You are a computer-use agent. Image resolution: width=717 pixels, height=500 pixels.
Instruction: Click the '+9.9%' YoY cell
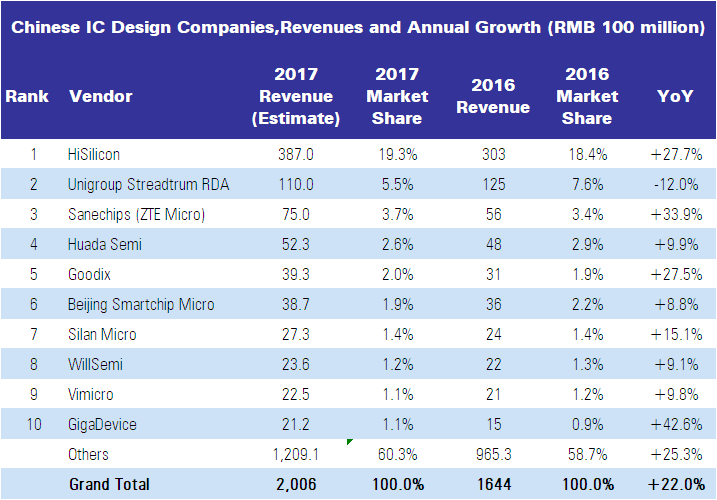tap(676, 244)
